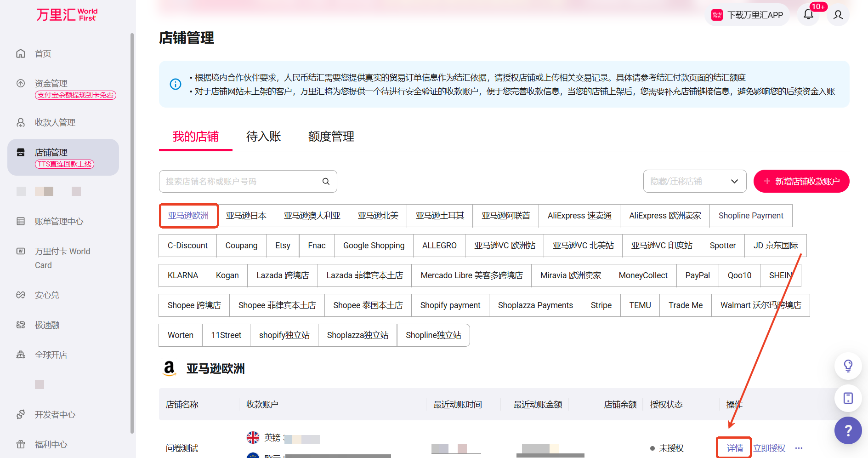Viewport: 868px width, 458px height.
Task: Expand the 隐藏/迁移店铺 dropdown
Action: point(694,182)
